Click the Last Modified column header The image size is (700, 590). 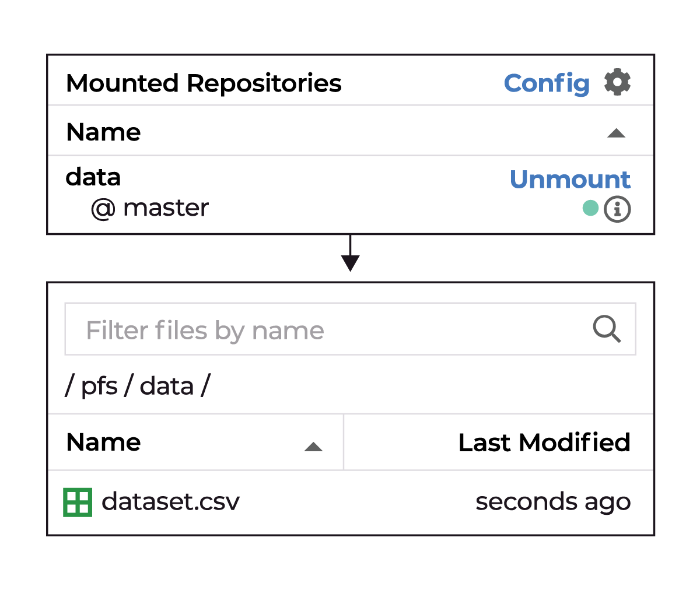point(544,442)
